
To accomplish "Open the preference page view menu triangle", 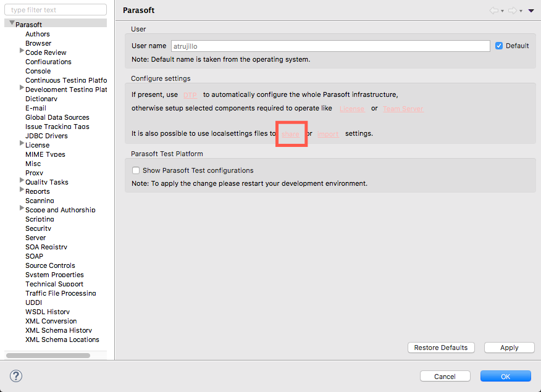I will [x=531, y=10].
